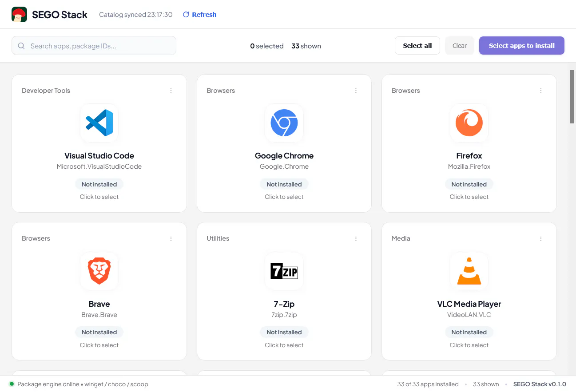The width and height of the screenshot is (576, 392).
Task: Click the 7-Zip title text
Action: click(x=284, y=304)
